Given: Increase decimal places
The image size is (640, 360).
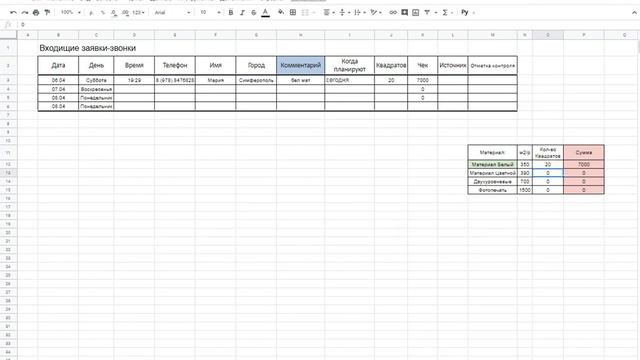Looking at the screenshot, I should click(x=125, y=13).
